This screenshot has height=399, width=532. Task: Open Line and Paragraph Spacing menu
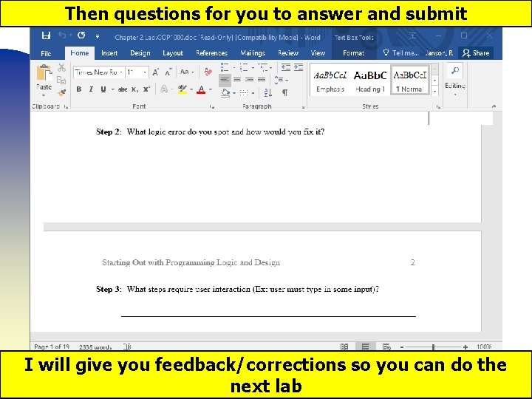point(281,80)
